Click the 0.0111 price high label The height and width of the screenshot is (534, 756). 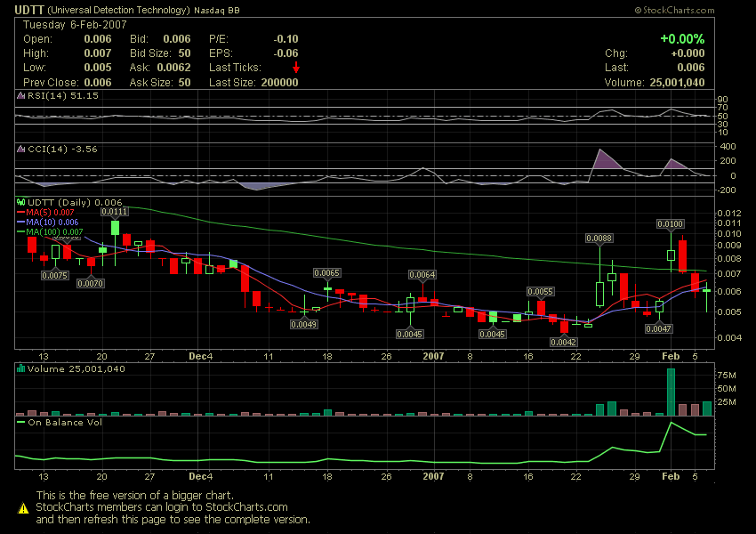point(114,211)
